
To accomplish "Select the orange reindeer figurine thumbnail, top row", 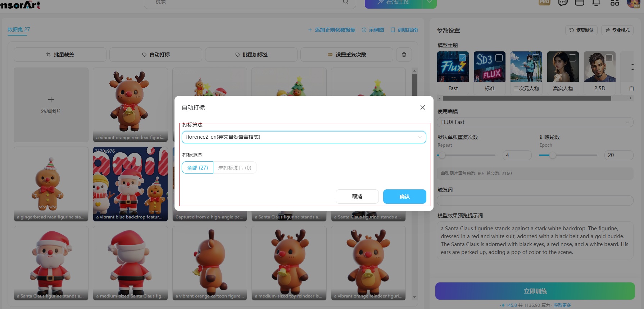I will tap(130, 105).
